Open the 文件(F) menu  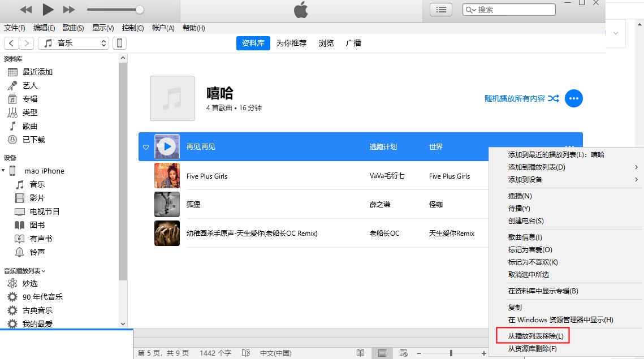pos(14,28)
